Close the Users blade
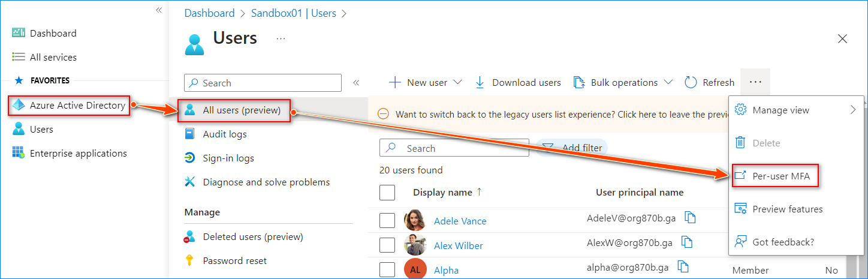This screenshot has height=279, width=868. point(842,39)
